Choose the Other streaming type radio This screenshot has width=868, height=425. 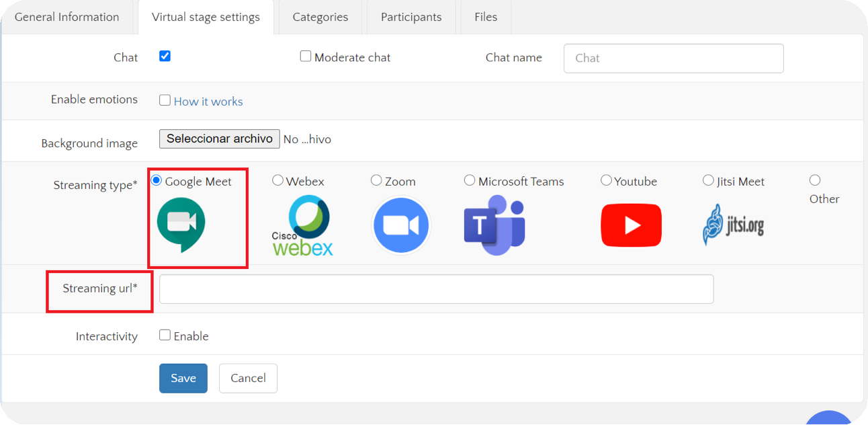point(815,180)
